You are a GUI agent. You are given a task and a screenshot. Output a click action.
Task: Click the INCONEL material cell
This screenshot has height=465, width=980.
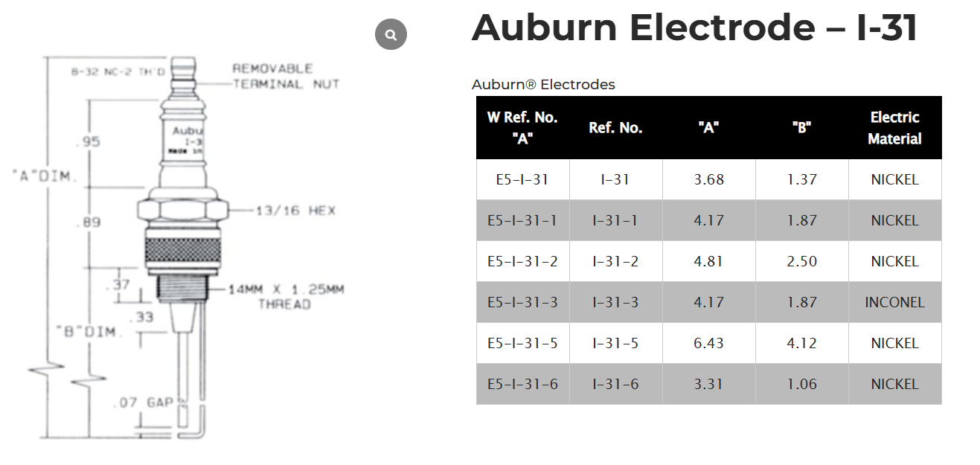894,302
